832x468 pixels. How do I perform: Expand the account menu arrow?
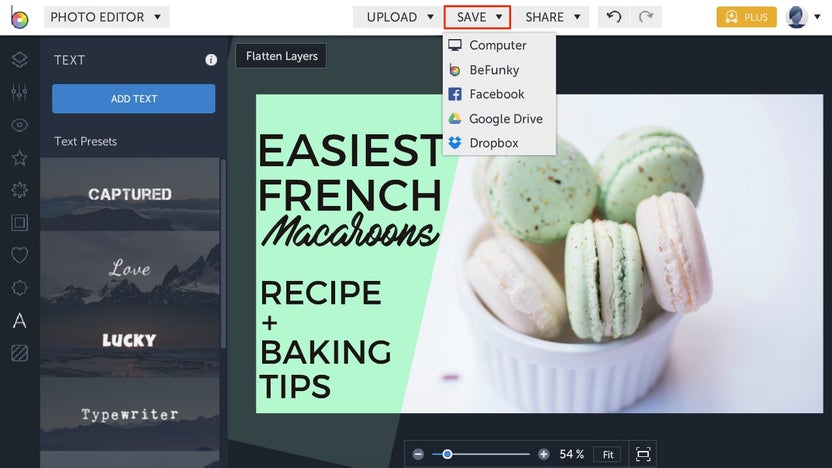click(817, 17)
